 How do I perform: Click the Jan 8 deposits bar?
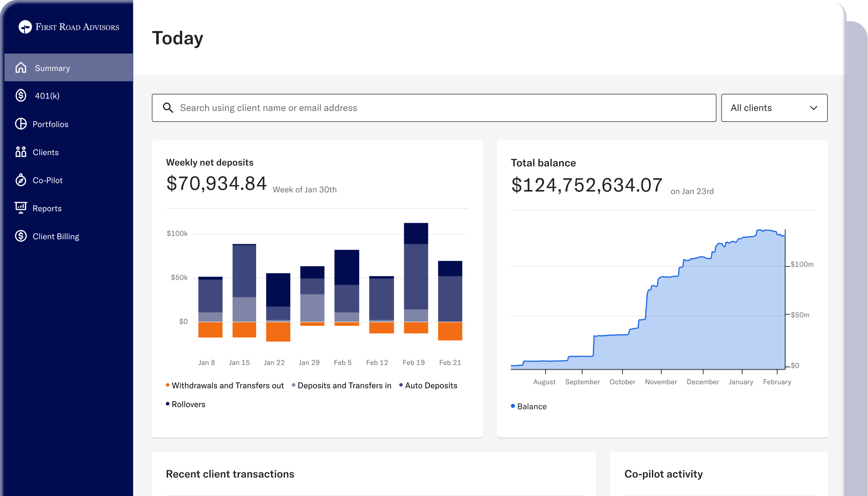point(210,307)
